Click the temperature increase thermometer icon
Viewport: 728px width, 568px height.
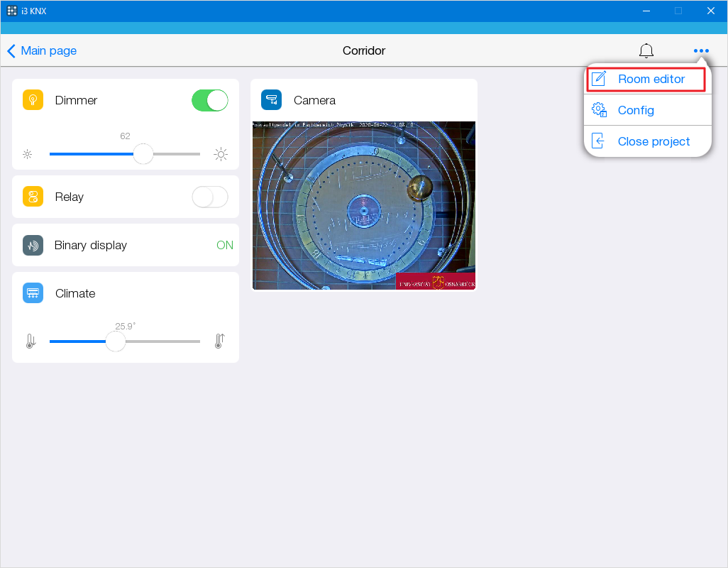(x=219, y=342)
